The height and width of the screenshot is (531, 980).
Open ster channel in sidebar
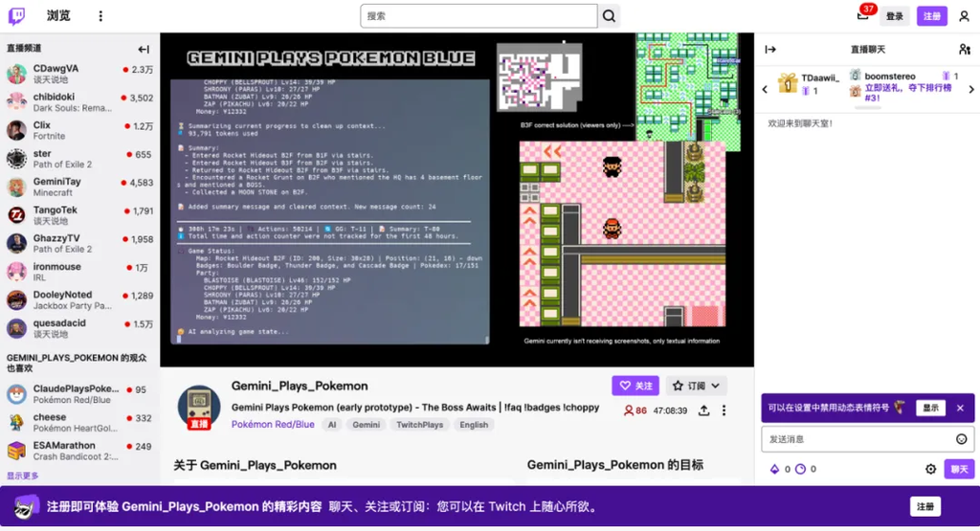coord(80,159)
